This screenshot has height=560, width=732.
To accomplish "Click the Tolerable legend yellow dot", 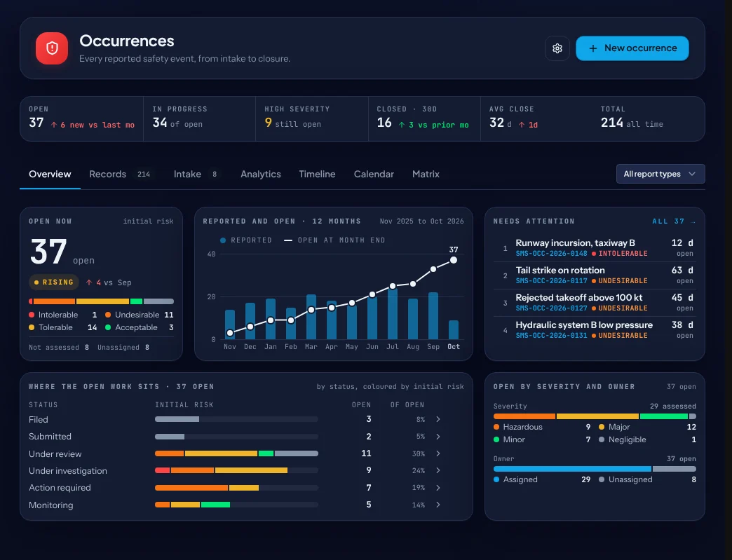I will click(x=32, y=327).
